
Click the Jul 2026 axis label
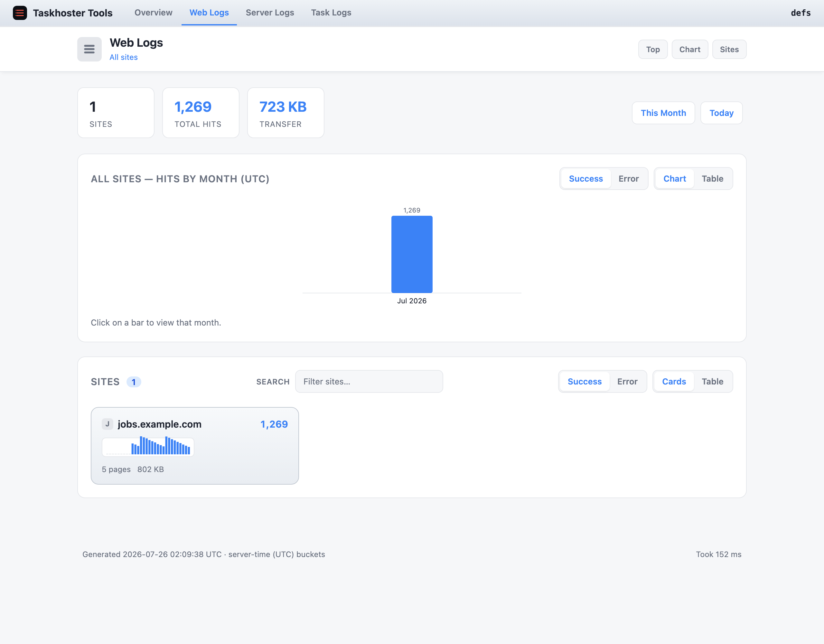(412, 301)
